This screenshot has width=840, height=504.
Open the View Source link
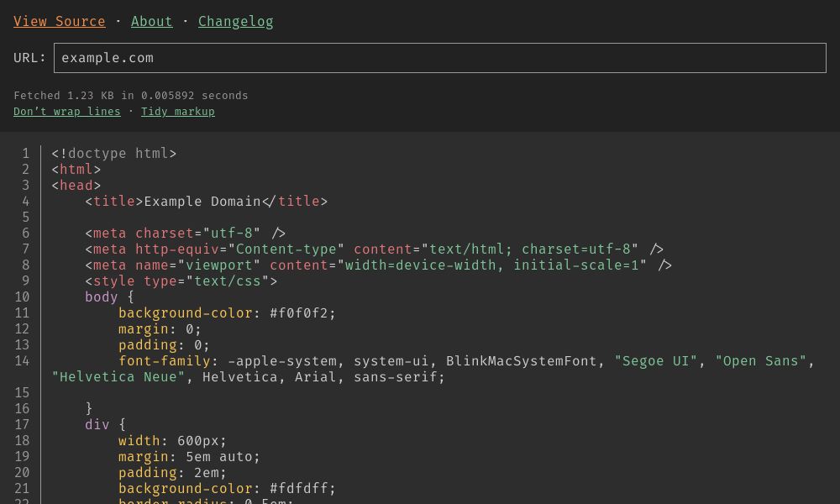60,21
